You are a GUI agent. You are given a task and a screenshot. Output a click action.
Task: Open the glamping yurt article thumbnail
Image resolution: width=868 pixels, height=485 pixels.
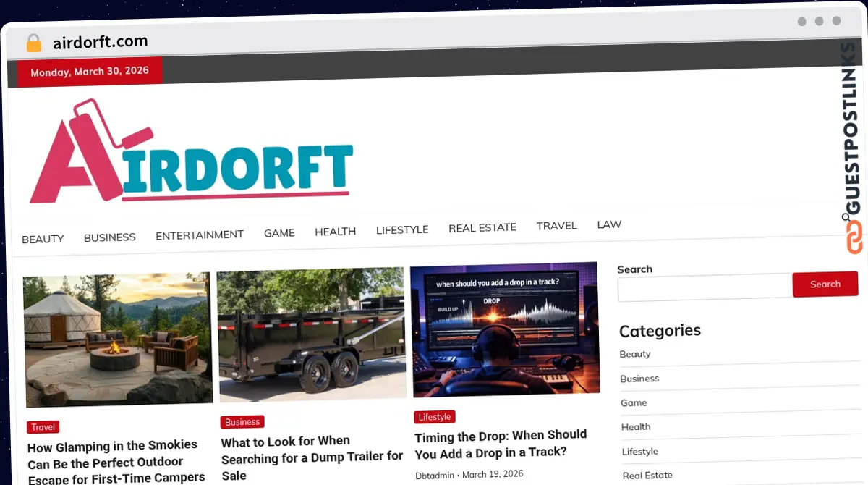118,339
